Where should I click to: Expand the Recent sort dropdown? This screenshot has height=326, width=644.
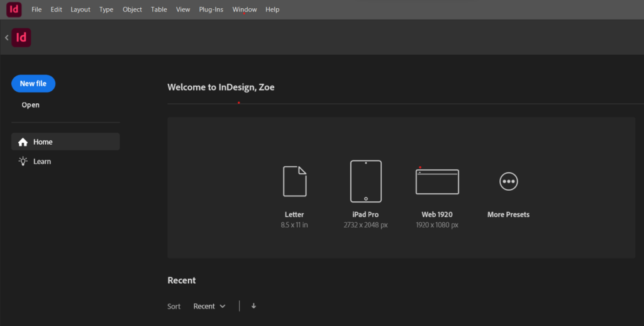(x=209, y=306)
